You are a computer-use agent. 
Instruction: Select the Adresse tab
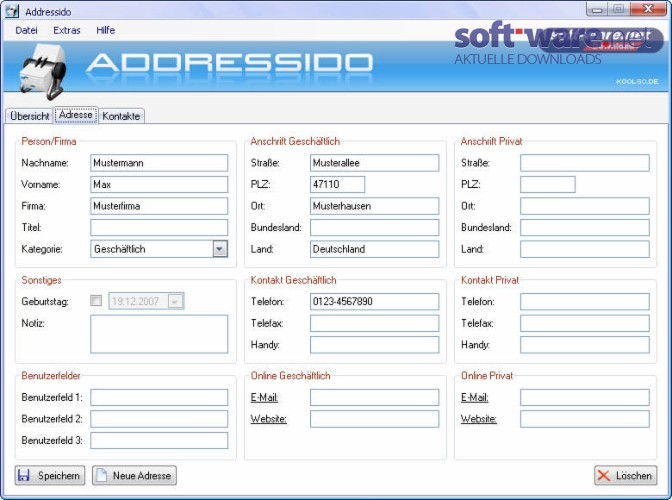pos(75,115)
